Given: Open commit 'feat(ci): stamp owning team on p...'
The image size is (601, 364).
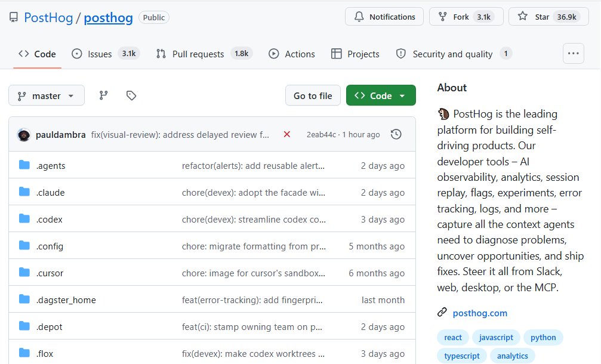Looking at the screenshot, I should 252,327.
